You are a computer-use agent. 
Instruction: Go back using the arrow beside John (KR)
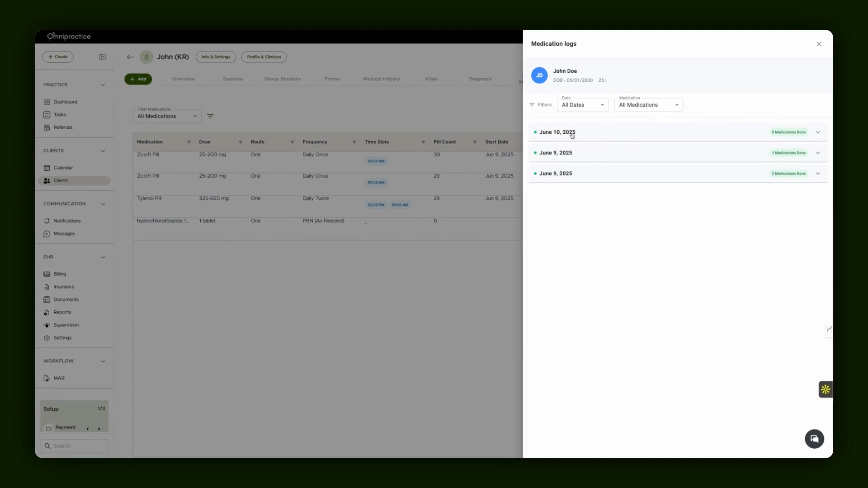pyautogui.click(x=130, y=57)
